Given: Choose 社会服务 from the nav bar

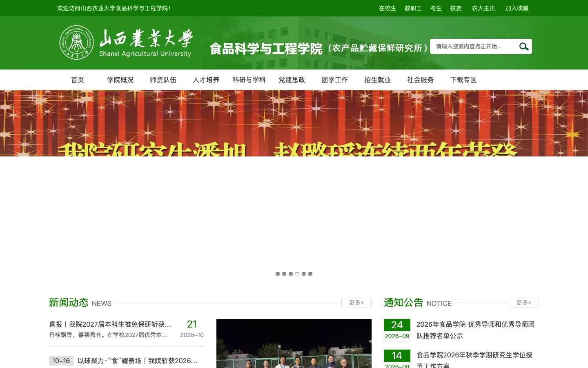Looking at the screenshot, I should (x=421, y=80).
